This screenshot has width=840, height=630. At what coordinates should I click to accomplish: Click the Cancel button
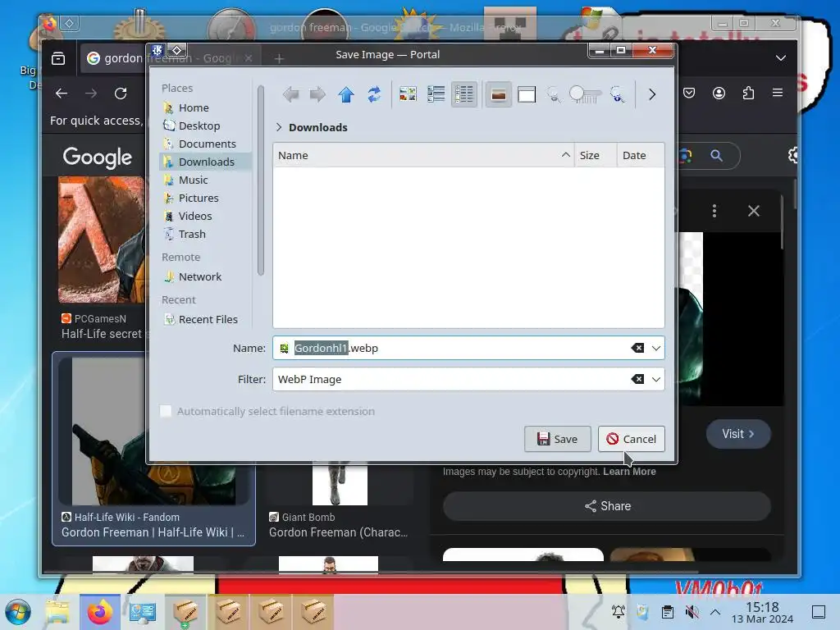point(631,439)
